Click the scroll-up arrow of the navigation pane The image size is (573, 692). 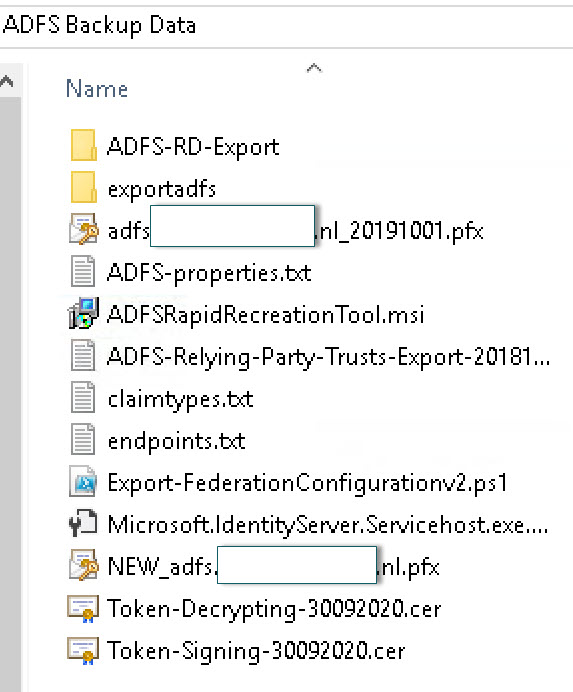pos(7,81)
